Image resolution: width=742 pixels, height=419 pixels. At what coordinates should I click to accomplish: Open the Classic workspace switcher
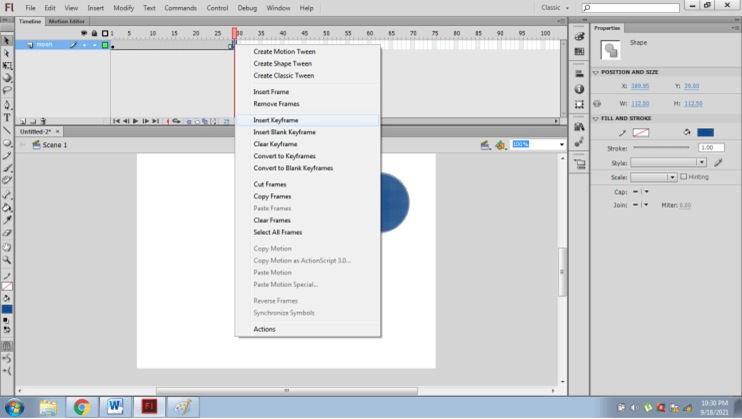(x=555, y=8)
